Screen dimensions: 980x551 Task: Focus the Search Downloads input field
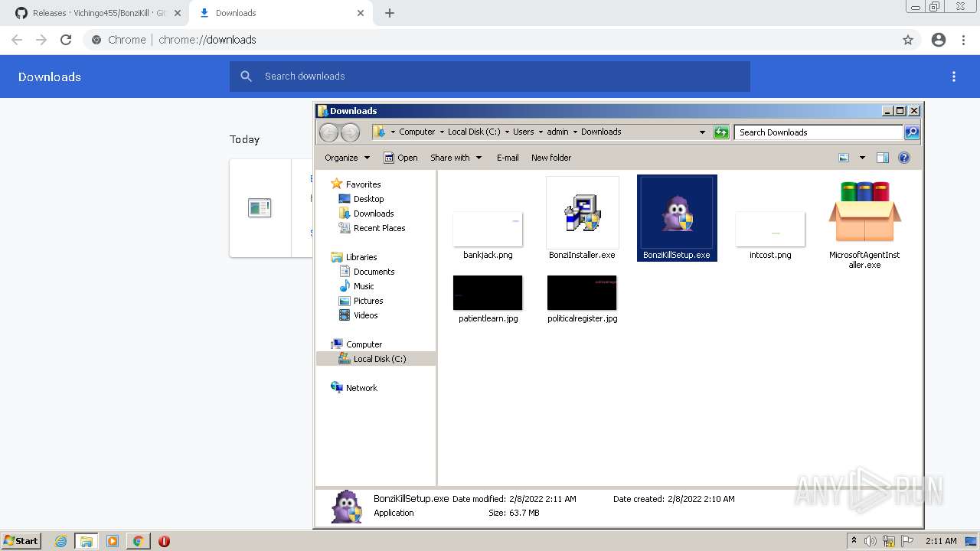click(818, 132)
